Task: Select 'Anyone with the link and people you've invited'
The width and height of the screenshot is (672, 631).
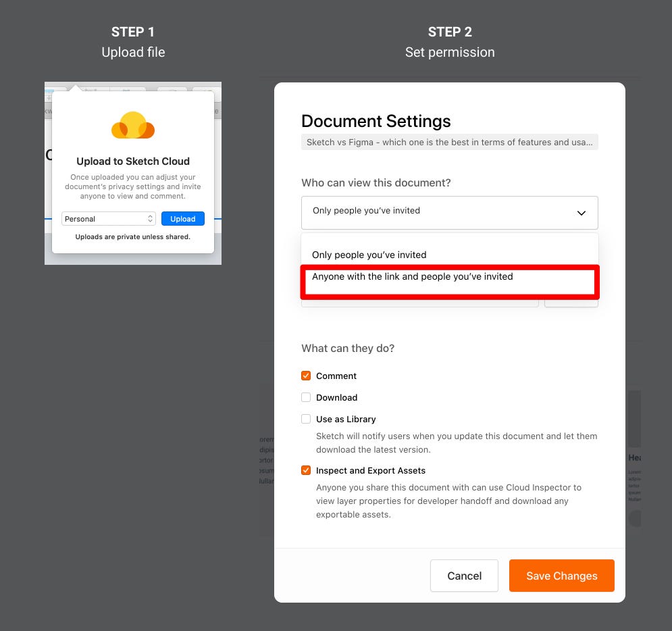Action: point(450,282)
